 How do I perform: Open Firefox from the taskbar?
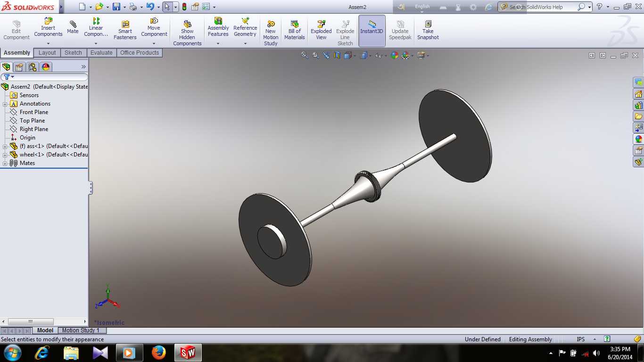click(158, 353)
